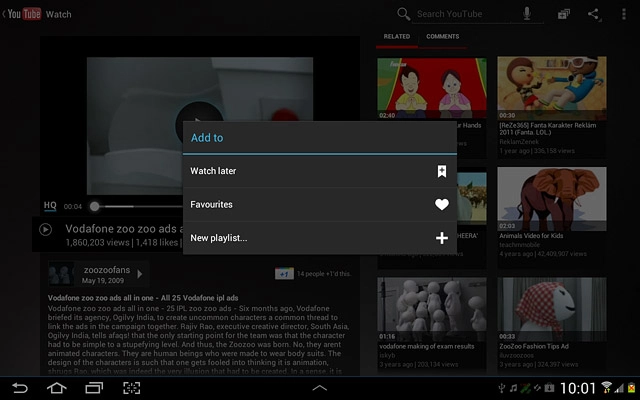Toggle HQ video quality

pyautogui.click(x=50, y=205)
